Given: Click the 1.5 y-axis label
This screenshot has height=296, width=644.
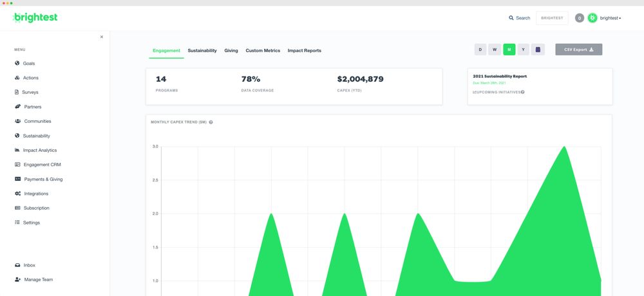Looking at the screenshot, I should point(155,247).
